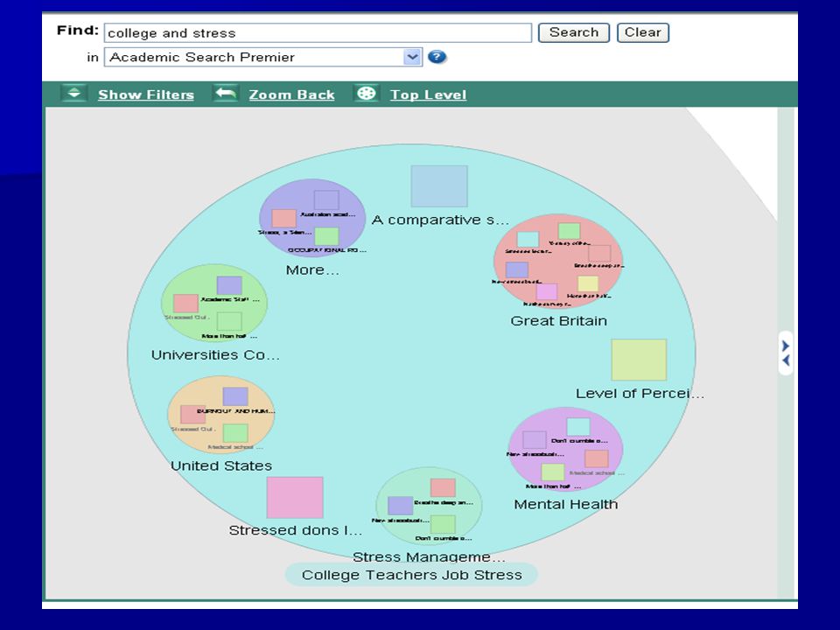The image size is (840, 630).
Task: Click the Great Britain label text
Action: click(x=559, y=321)
